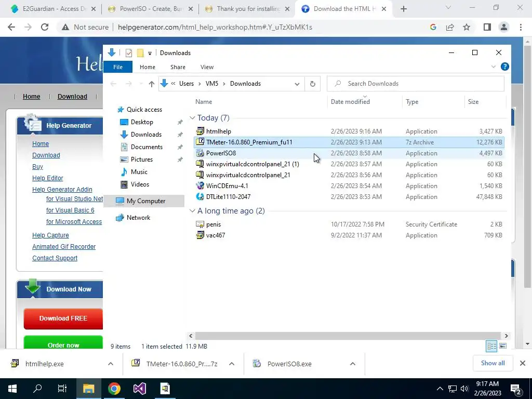Collapse the A long time ago (2) group
Viewport: 532px width, 399px height.
192,211
